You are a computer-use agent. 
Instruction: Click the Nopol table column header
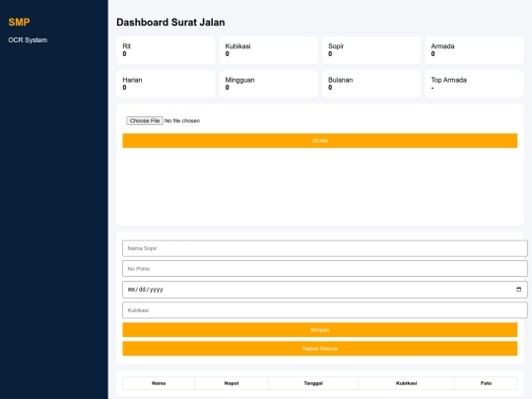click(x=232, y=383)
